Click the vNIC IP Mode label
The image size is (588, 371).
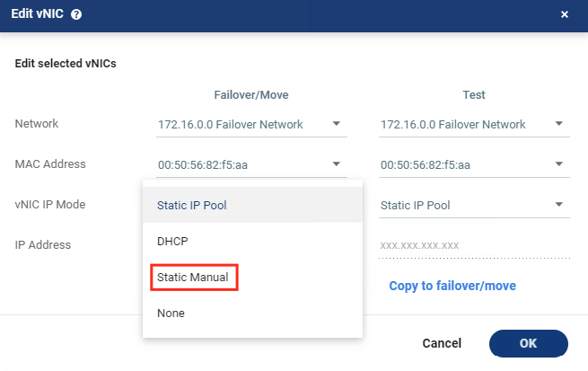click(50, 205)
